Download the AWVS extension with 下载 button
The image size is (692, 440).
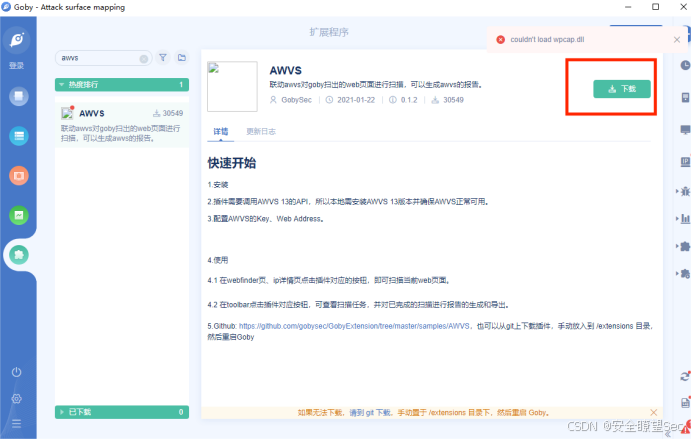click(x=621, y=89)
